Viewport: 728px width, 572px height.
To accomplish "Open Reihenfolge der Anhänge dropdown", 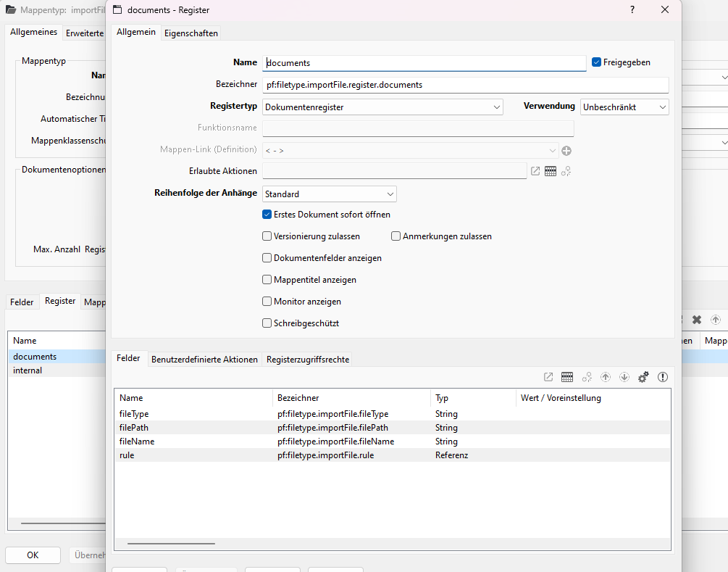I will 329,194.
